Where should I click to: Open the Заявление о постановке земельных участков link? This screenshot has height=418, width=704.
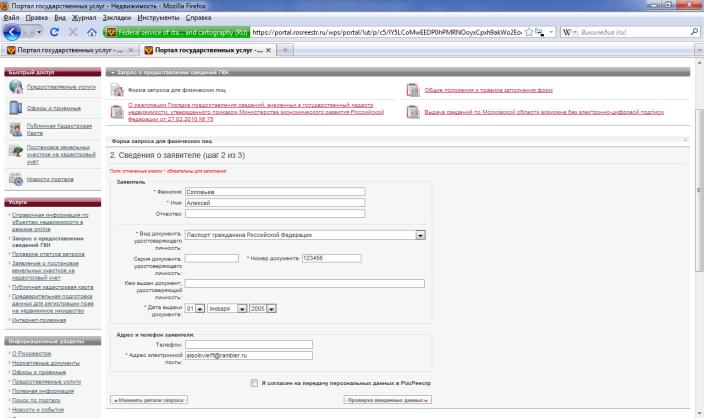(x=45, y=270)
